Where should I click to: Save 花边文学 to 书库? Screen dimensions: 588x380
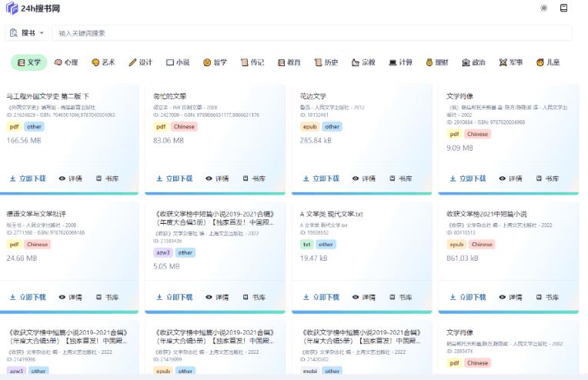[x=400, y=178]
